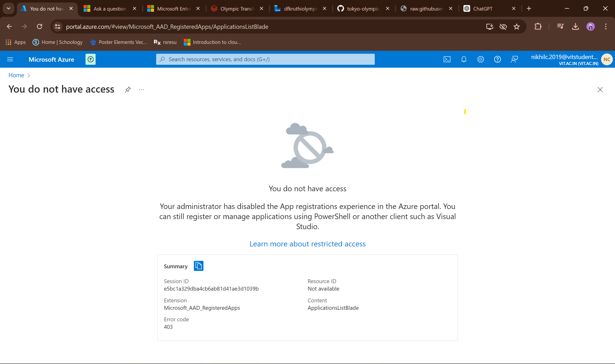This screenshot has width=615, height=364.
Task: Switch to the Microsoft Entra tab
Action: (x=173, y=9)
